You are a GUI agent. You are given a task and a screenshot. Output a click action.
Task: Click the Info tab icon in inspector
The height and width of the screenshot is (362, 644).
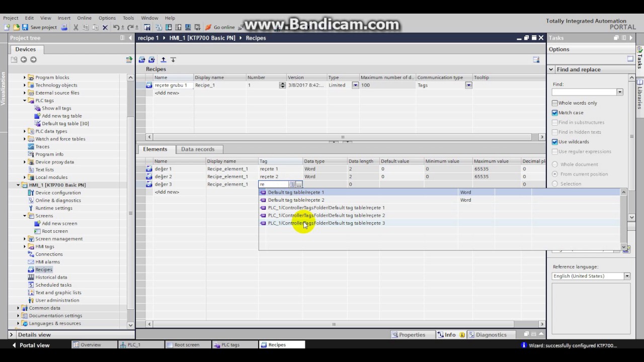441,334
